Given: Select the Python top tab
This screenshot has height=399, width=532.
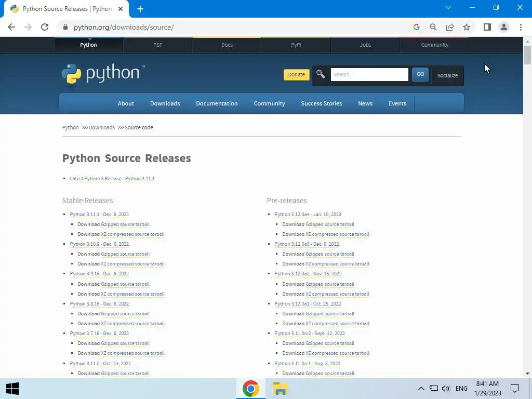Looking at the screenshot, I should point(88,45).
